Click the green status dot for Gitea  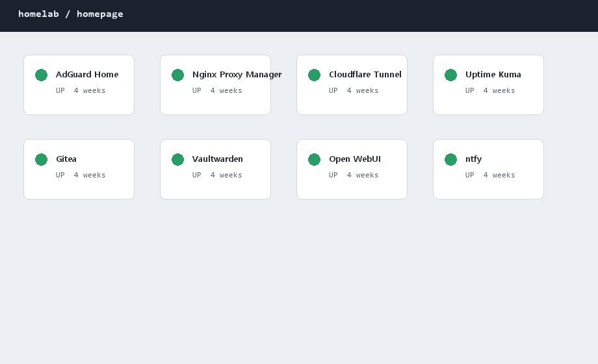(41, 159)
